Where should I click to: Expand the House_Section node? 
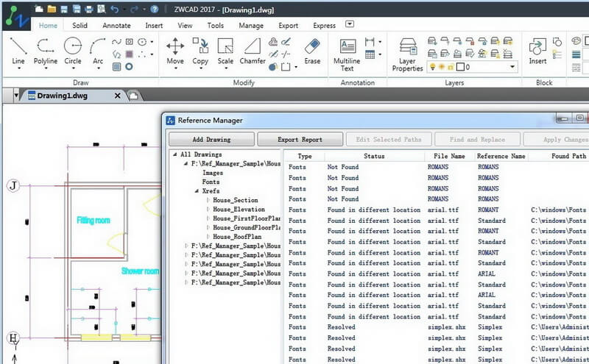point(208,201)
